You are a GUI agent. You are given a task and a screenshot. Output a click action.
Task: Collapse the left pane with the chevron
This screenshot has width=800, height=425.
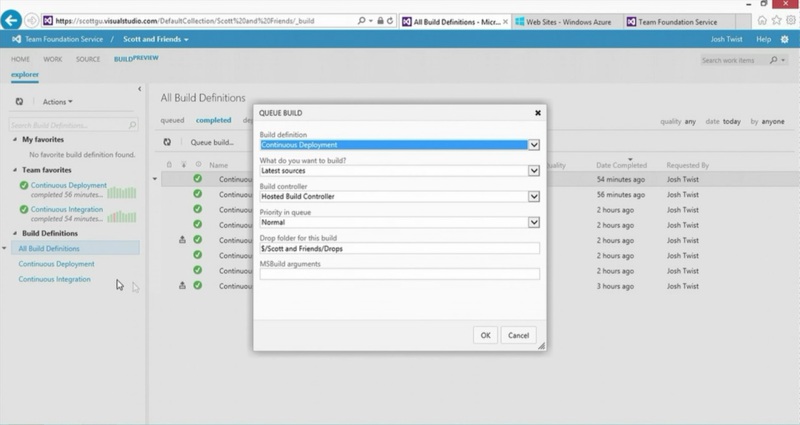pos(139,89)
